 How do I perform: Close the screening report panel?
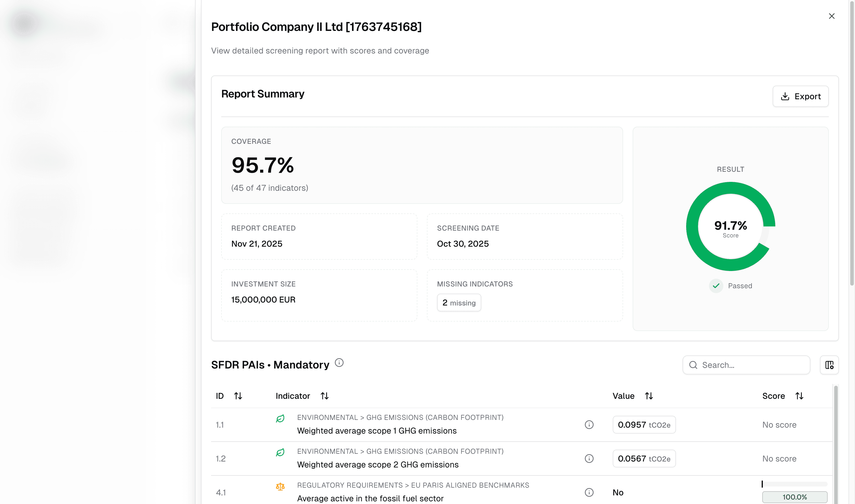pos(831,16)
